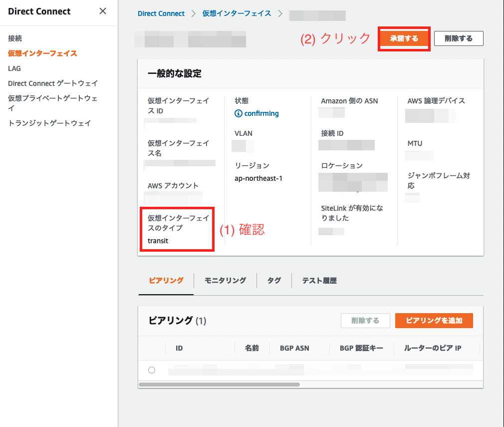Close the Direct Connect navigation sidebar
Viewport: 504px width, 427px height.
click(x=102, y=10)
